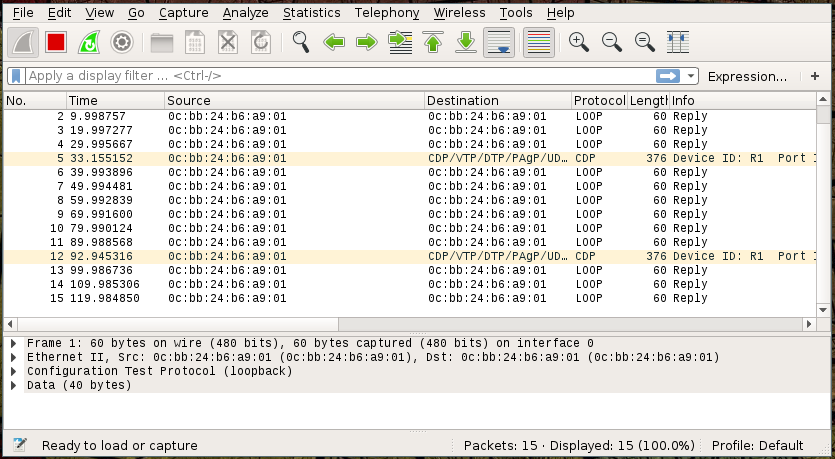The height and width of the screenshot is (459, 835).
Task: Sort by the Info column header
Action: click(x=742, y=101)
